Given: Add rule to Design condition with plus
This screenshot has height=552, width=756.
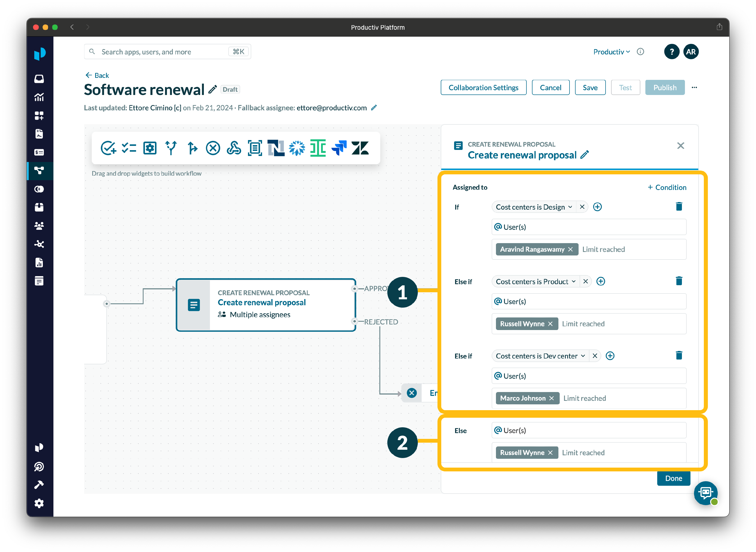Looking at the screenshot, I should pyautogui.click(x=597, y=207).
